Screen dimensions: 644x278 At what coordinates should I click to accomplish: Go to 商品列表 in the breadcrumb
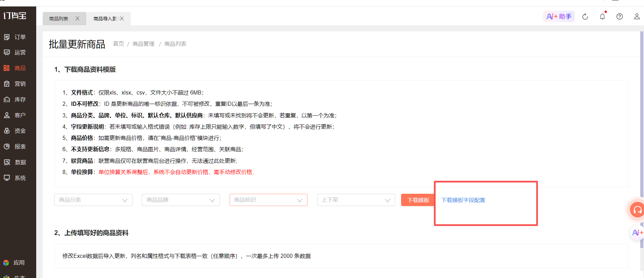pyautogui.click(x=175, y=44)
